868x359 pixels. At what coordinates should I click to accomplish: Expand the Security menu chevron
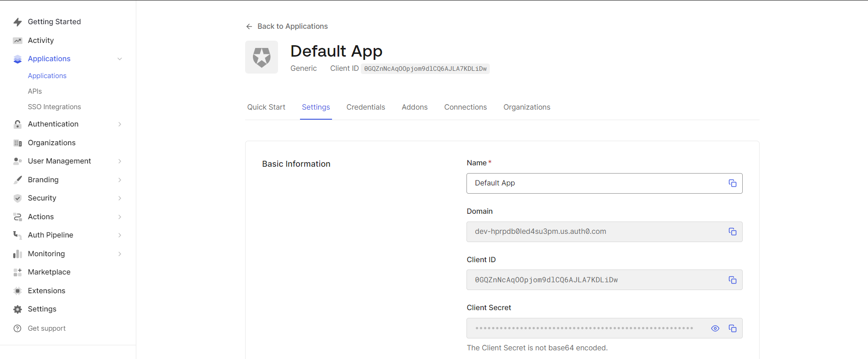(120, 198)
